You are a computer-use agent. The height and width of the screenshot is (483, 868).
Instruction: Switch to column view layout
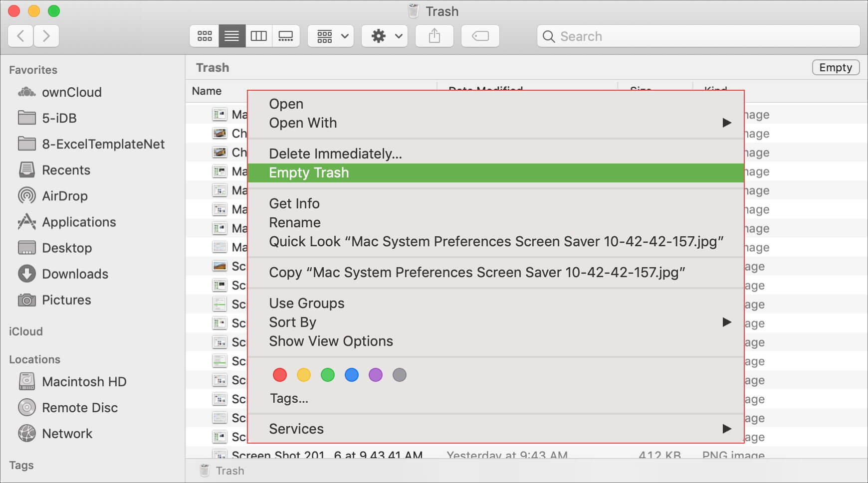258,36
